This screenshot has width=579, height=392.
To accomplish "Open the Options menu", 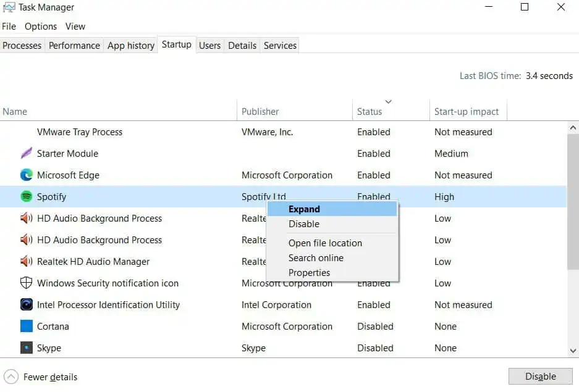I will coord(41,27).
